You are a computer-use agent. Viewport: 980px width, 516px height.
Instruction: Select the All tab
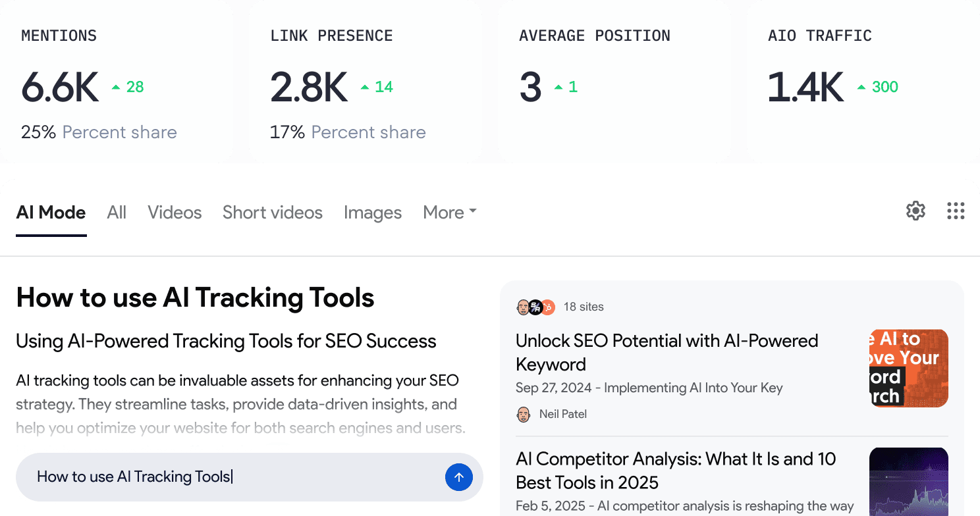pos(117,213)
